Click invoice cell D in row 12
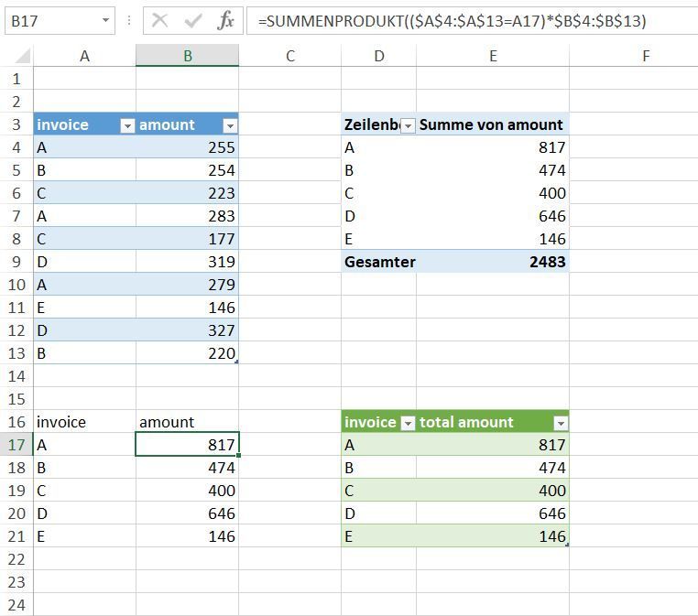 tap(84, 330)
